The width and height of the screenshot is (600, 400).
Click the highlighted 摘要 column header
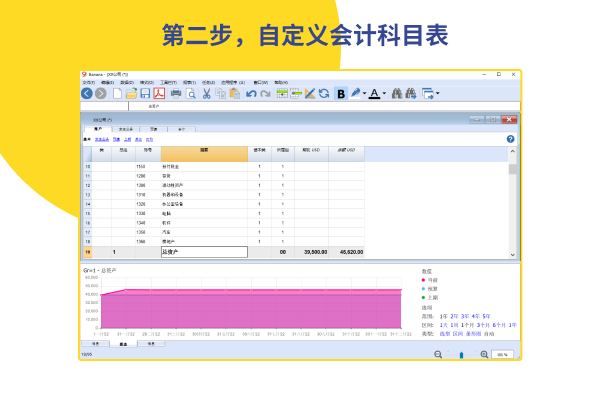click(204, 154)
